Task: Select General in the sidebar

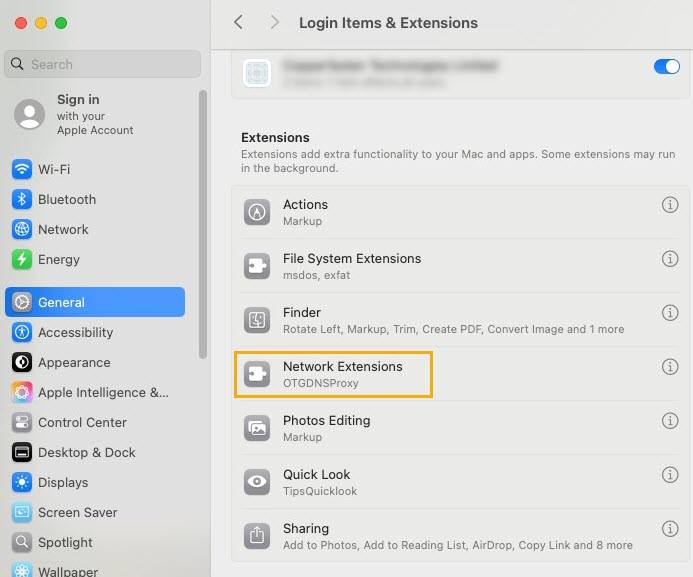Action: pyautogui.click(x=95, y=302)
